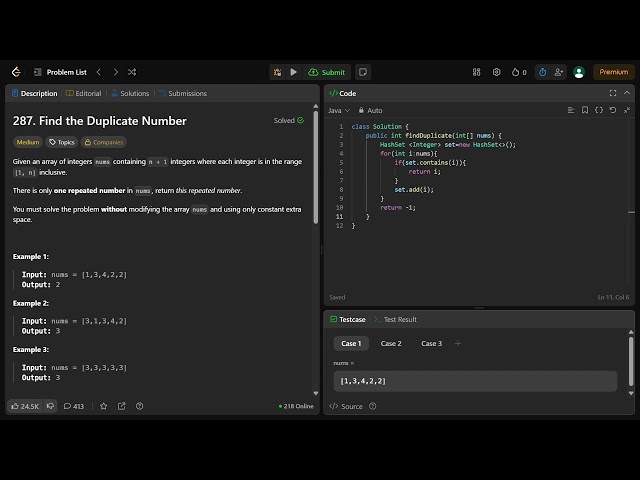The image size is (640, 480).
Task: Reset code to default icon
Action: pos(613,110)
